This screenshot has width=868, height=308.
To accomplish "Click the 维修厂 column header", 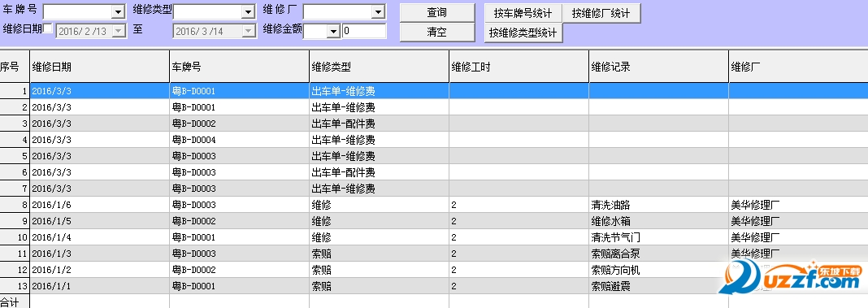I will pos(798,67).
